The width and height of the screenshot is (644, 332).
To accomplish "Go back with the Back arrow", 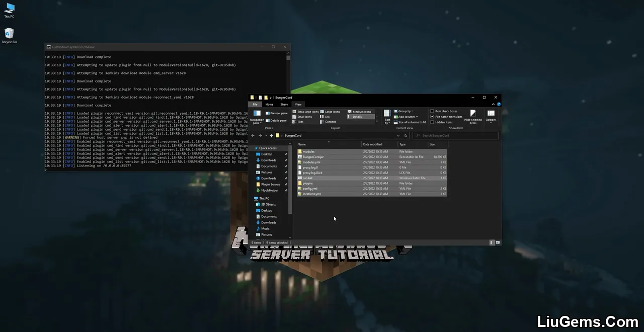I will point(253,135).
